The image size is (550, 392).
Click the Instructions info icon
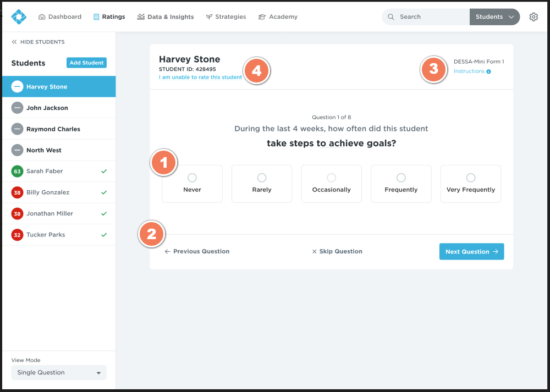pos(488,71)
